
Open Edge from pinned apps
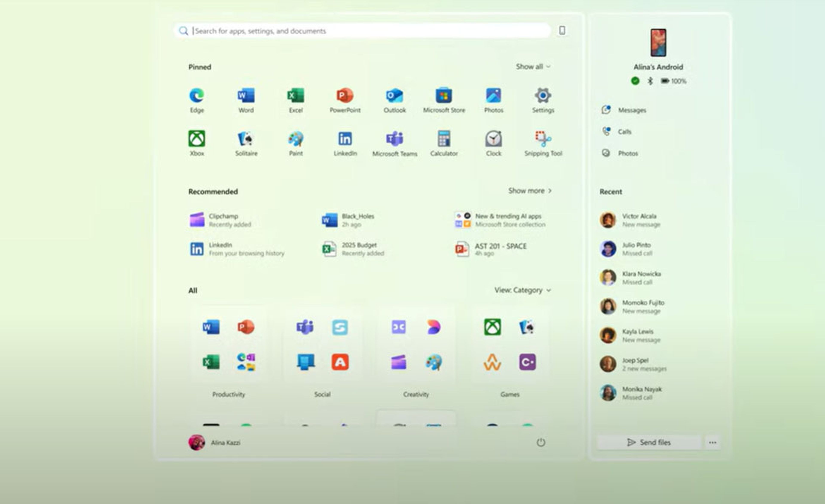[197, 100]
